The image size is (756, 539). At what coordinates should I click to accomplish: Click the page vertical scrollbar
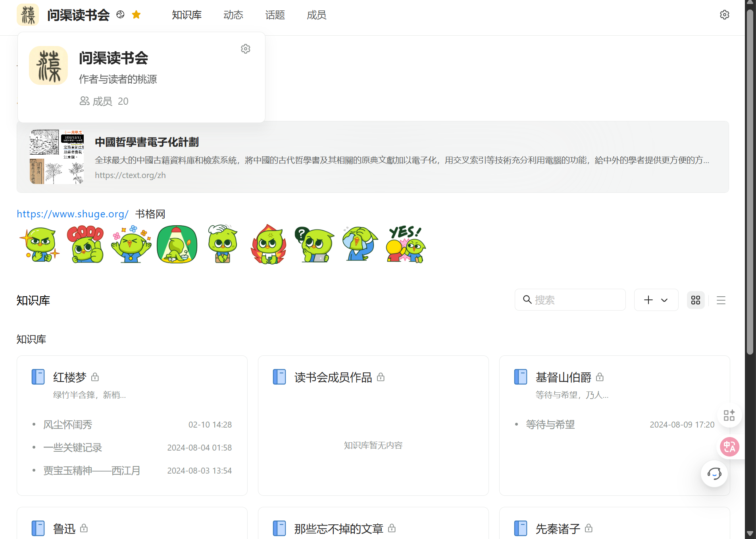pos(750,182)
